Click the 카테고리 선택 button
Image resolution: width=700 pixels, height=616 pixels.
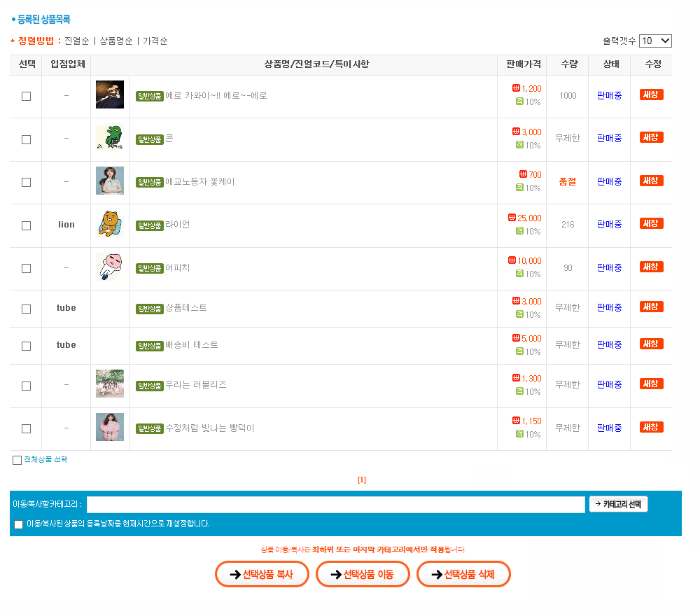coord(618,504)
